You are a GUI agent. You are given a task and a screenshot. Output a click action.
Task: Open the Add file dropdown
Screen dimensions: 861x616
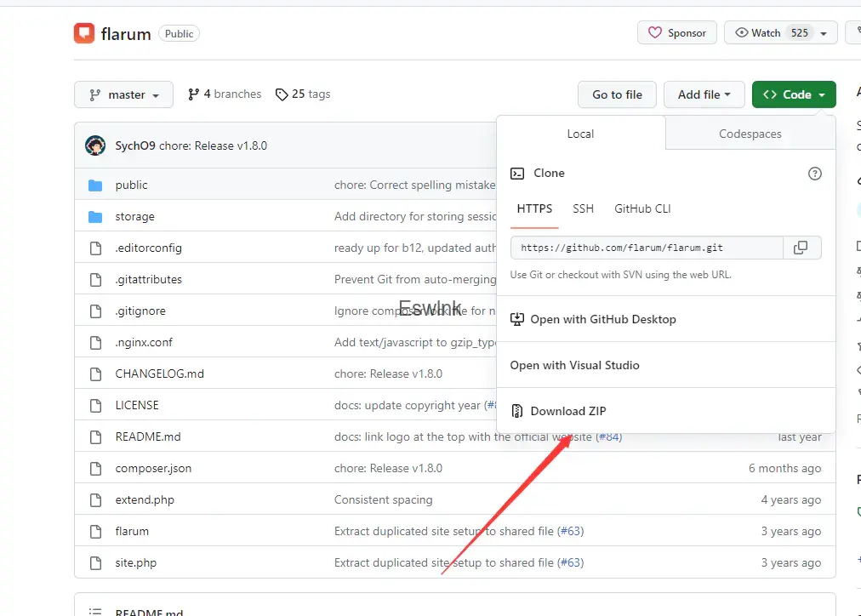704,94
